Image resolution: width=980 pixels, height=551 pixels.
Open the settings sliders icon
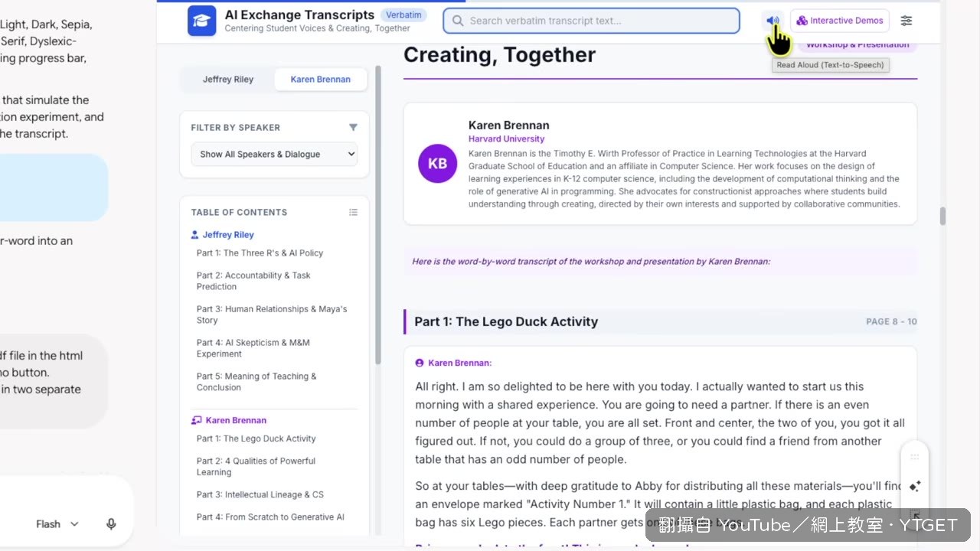(x=906, y=21)
